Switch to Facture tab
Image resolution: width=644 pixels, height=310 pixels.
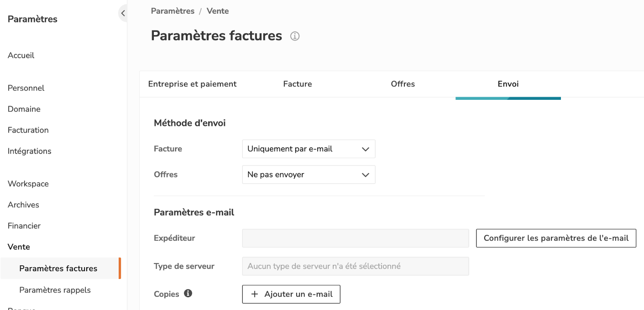pos(298,84)
